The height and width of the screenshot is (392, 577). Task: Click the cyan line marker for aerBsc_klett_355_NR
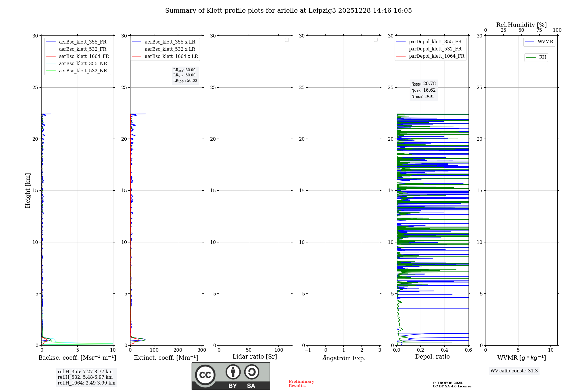(51, 63)
